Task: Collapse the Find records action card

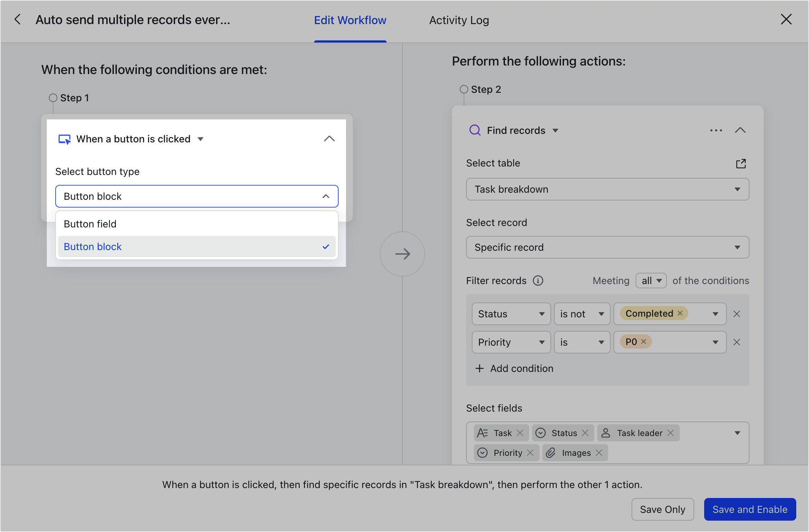Action: (x=740, y=130)
